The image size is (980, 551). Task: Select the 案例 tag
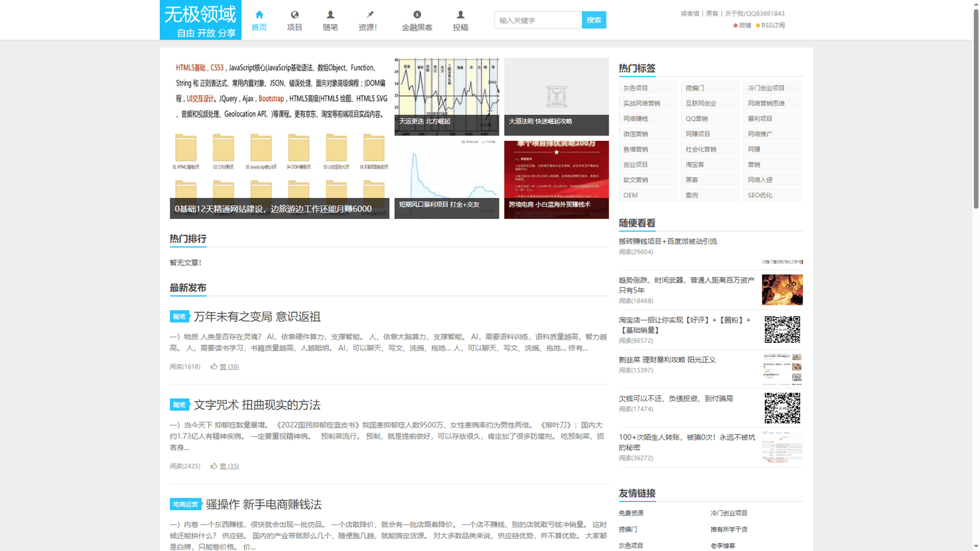[710, 195]
